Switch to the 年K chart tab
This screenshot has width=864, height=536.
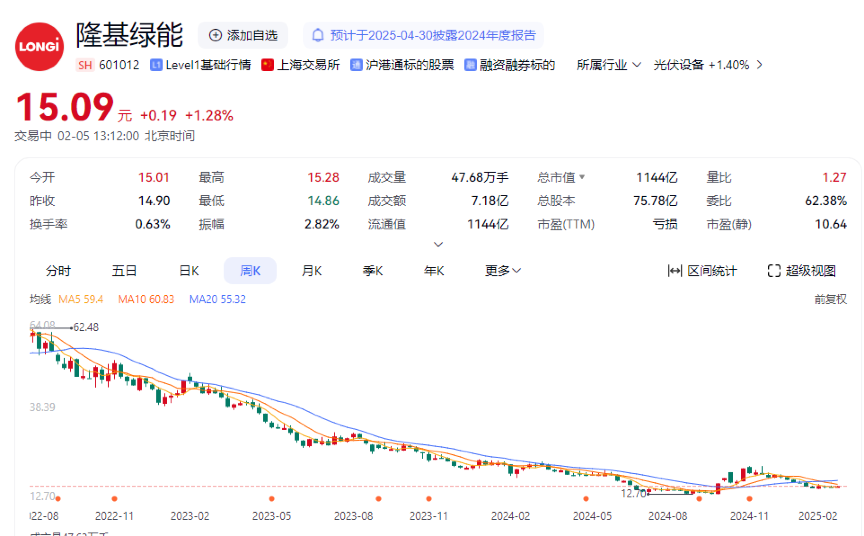pos(434,270)
